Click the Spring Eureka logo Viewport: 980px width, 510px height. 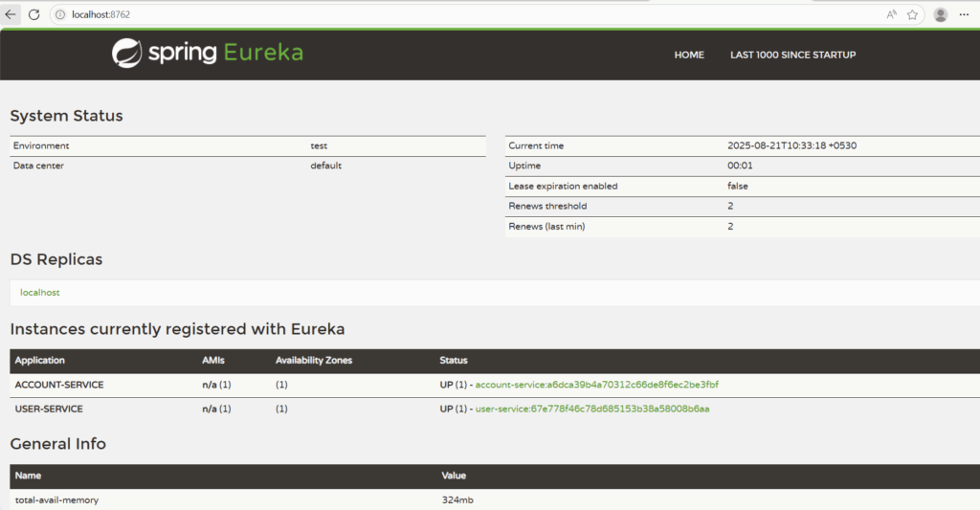[208, 54]
